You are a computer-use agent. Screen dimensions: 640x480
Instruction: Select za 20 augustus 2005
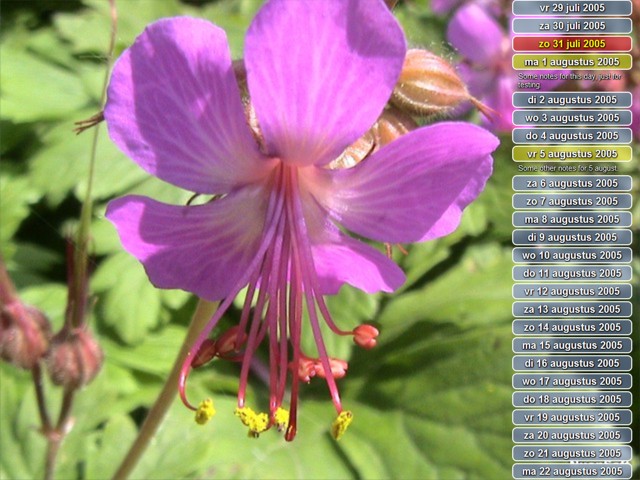[572, 435]
